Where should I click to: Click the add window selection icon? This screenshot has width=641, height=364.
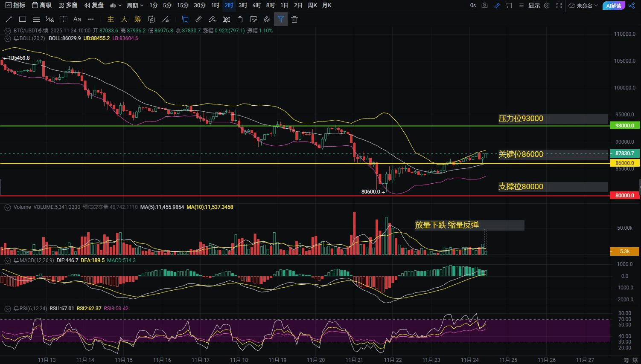pos(509,6)
